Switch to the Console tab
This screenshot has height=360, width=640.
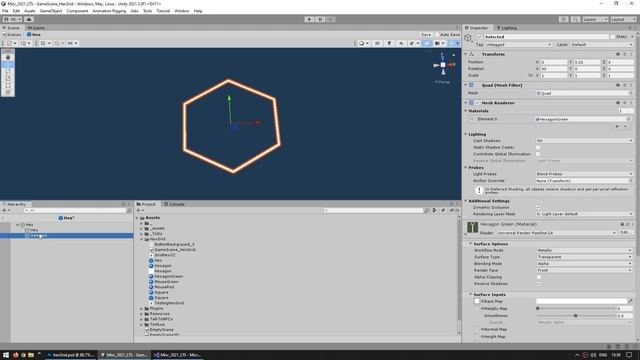[174, 204]
